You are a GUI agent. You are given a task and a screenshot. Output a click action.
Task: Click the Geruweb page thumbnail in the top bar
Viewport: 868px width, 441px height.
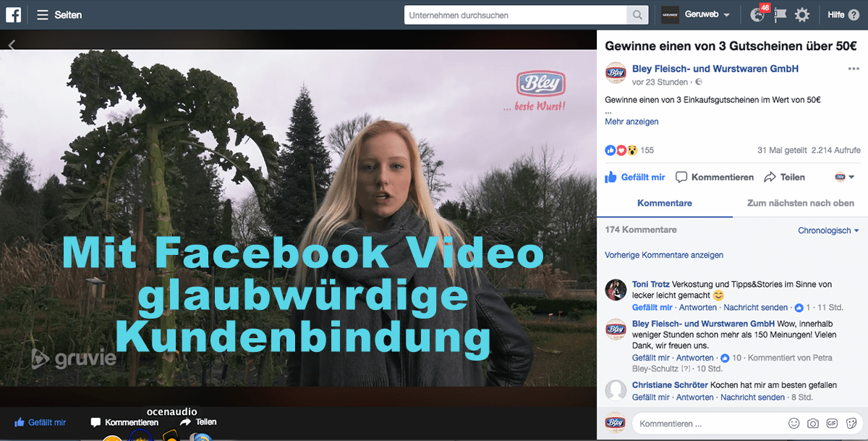[670, 14]
